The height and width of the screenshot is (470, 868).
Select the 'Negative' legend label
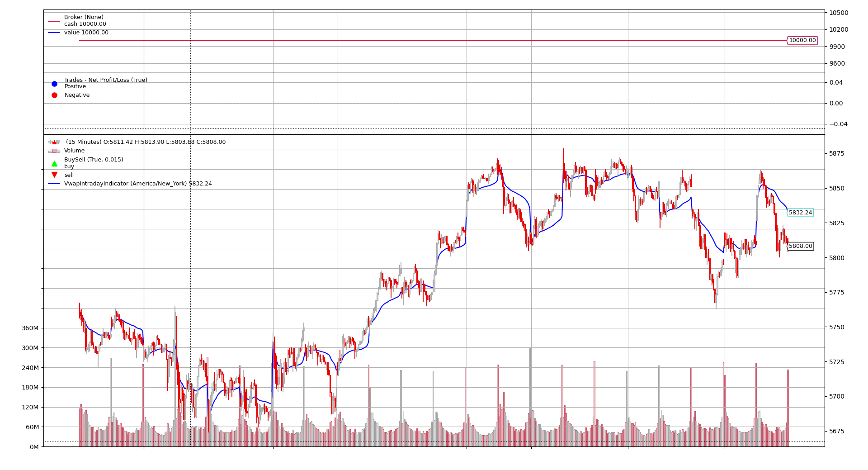[x=77, y=95]
